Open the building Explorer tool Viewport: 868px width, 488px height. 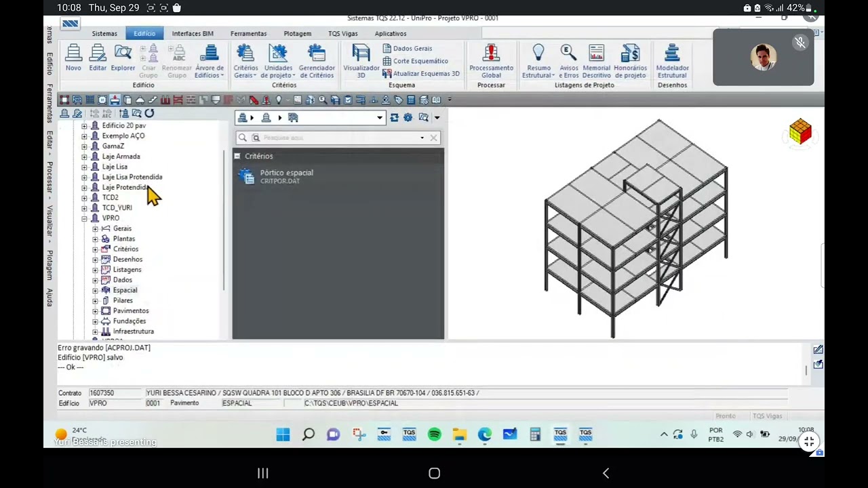[x=123, y=58]
